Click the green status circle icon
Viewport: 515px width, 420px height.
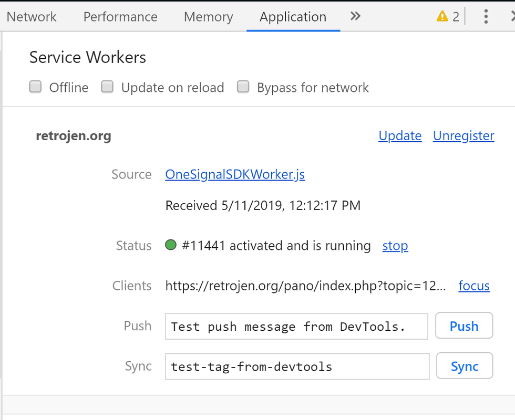(x=171, y=245)
